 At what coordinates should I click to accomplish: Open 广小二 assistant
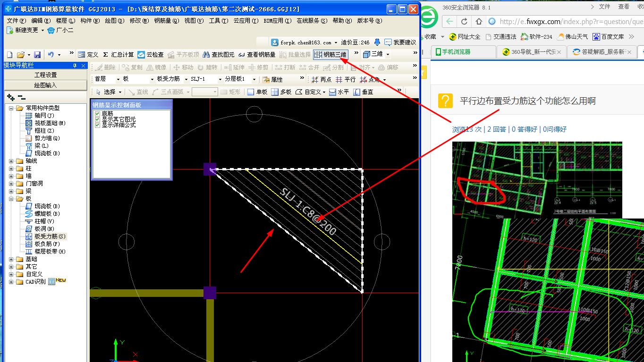(x=60, y=30)
